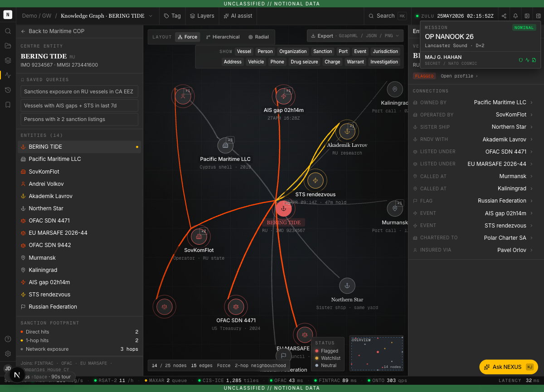This screenshot has height=392, width=544.
Task: Select the activity pulse icon in left sidebar
Action: (8, 75)
